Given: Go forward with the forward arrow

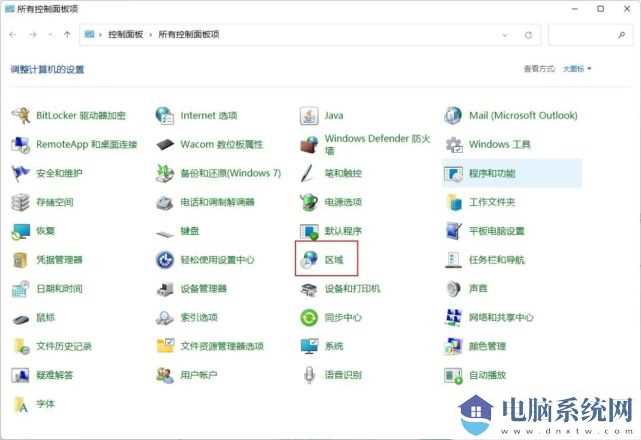Looking at the screenshot, I should (x=33, y=35).
